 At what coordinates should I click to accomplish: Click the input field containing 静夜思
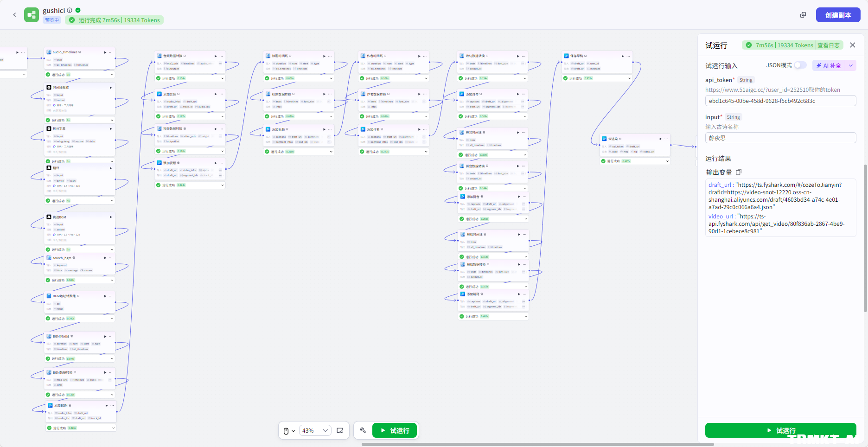pyautogui.click(x=780, y=138)
